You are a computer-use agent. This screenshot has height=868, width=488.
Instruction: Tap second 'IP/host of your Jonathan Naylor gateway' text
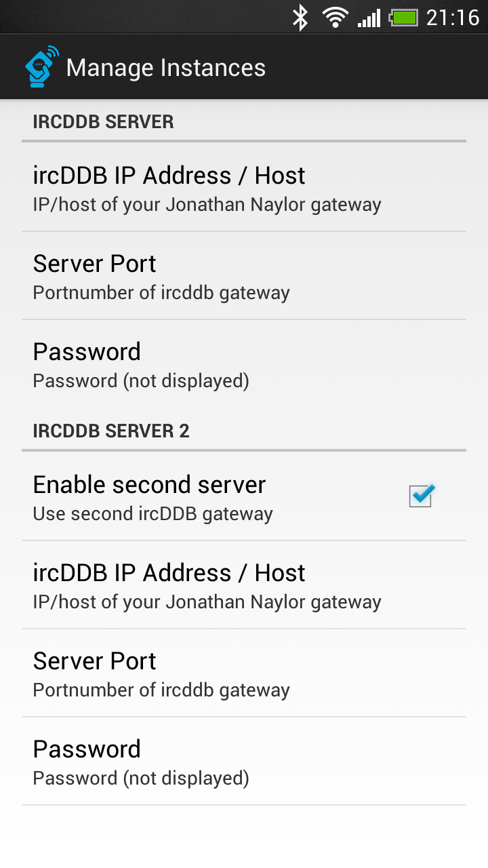pyautogui.click(x=207, y=602)
